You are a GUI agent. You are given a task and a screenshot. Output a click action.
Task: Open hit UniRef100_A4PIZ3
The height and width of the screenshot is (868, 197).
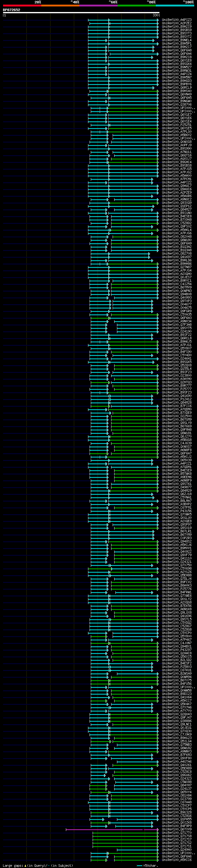[177, 20]
